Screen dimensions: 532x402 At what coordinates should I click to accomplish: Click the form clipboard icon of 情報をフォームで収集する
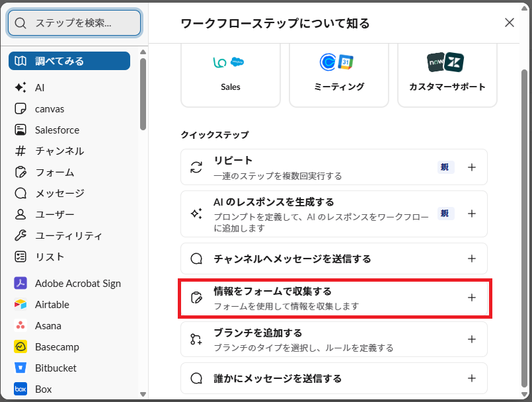196,298
